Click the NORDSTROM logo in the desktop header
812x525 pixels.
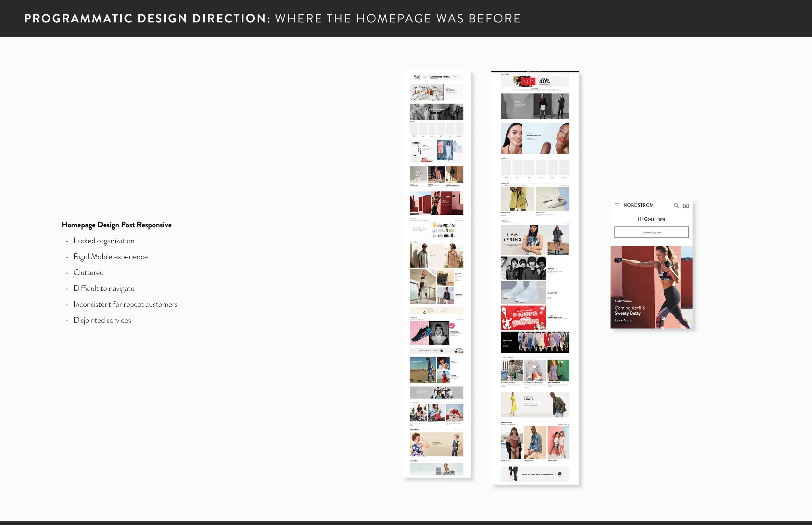coord(505,74)
